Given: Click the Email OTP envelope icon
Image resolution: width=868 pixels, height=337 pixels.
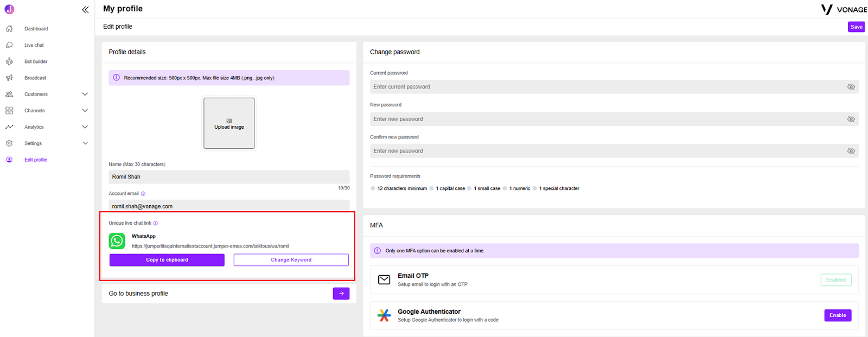Looking at the screenshot, I should pyautogui.click(x=384, y=279).
